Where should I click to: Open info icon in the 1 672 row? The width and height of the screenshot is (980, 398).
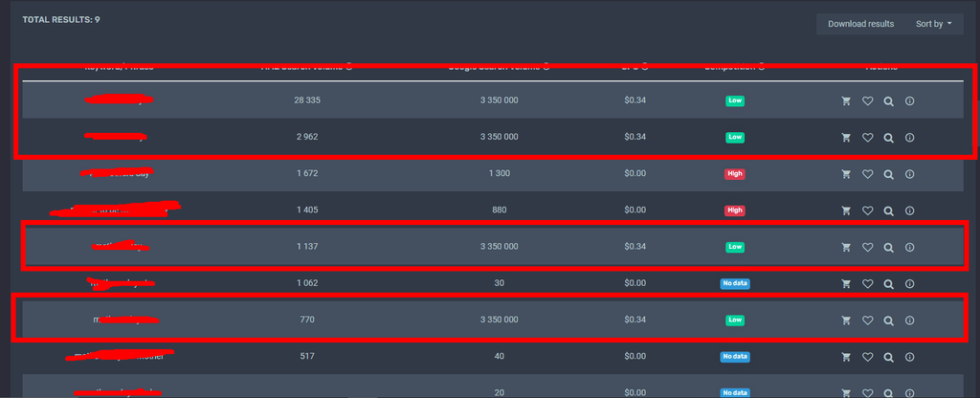[x=909, y=174]
